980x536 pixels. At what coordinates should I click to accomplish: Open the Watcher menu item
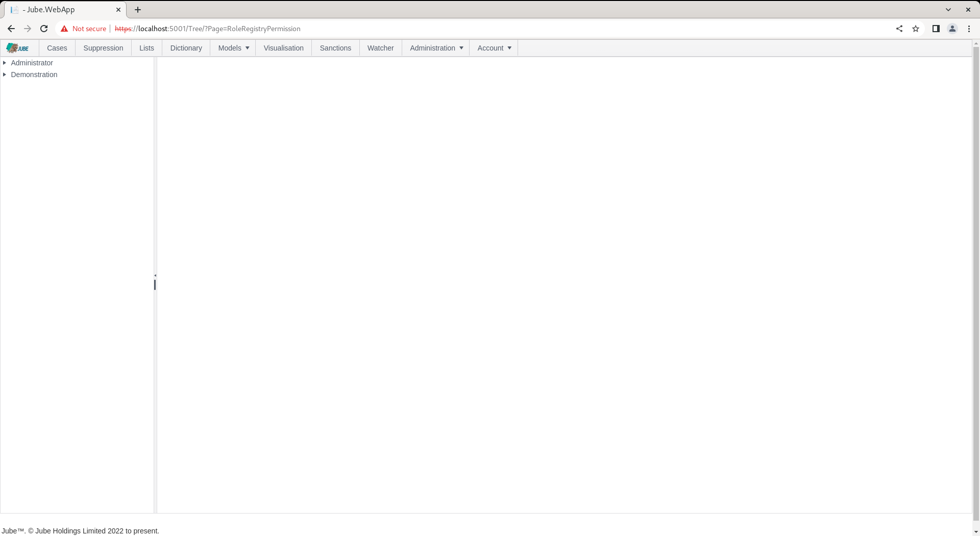point(380,48)
